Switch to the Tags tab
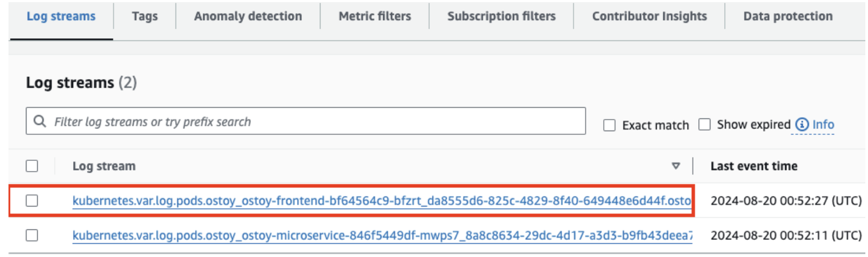This screenshot has height=257, width=868. click(x=145, y=16)
